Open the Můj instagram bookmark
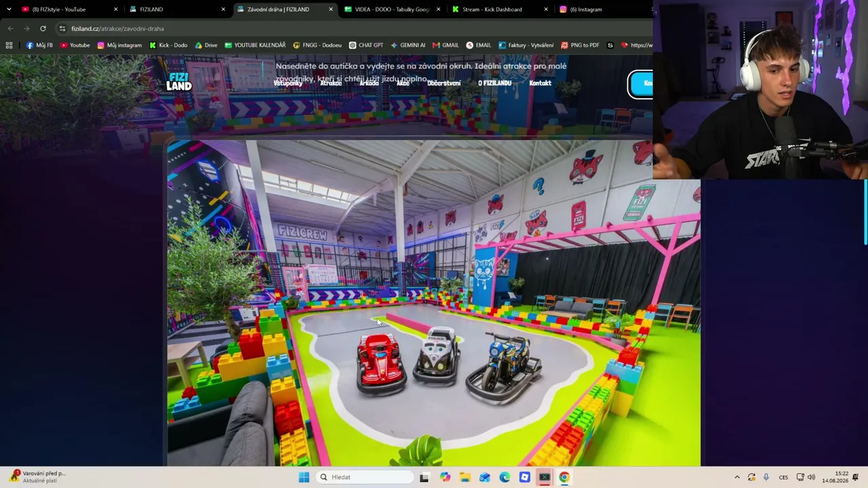 point(119,45)
